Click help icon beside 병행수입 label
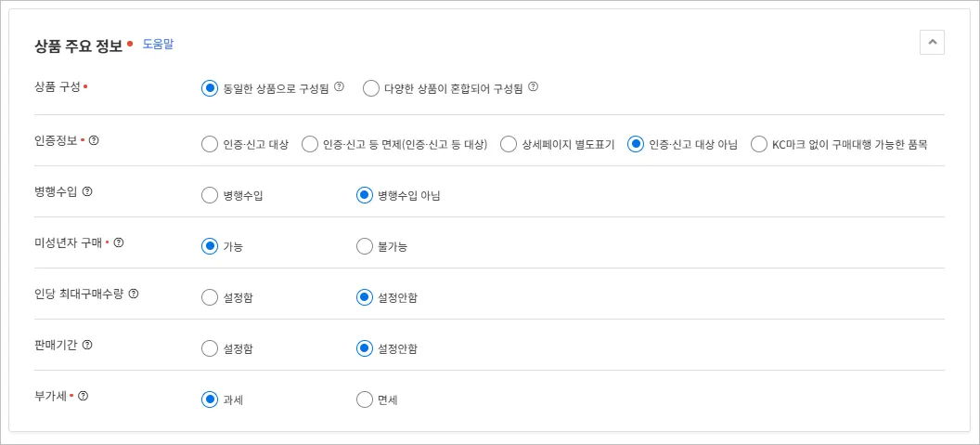Viewport: 980px width, 445px height. coord(87,191)
